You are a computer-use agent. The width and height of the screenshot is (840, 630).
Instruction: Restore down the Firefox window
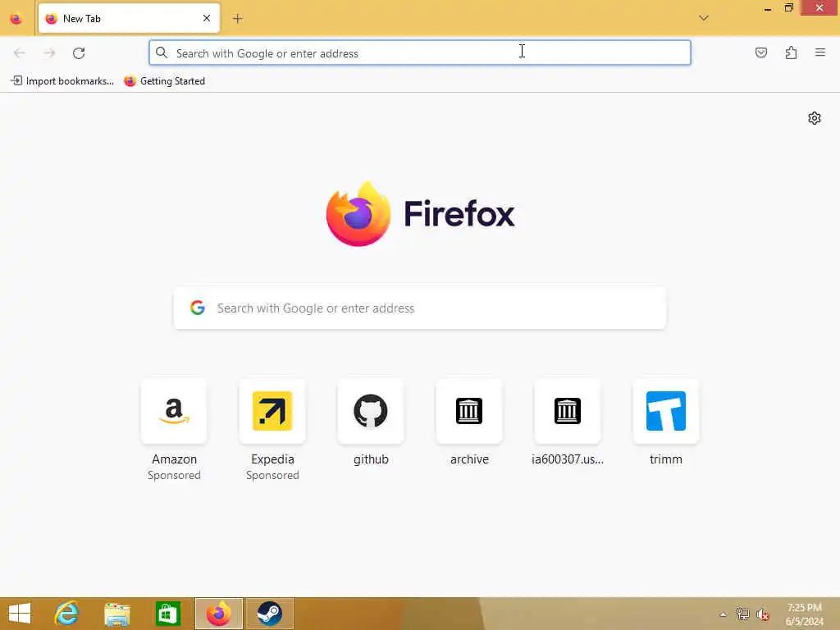click(788, 8)
